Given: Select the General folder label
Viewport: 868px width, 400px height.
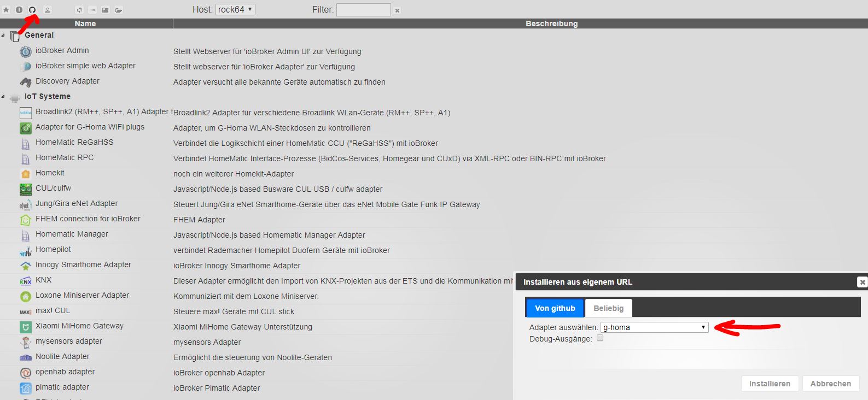Looking at the screenshot, I should click(x=39, y=35).
